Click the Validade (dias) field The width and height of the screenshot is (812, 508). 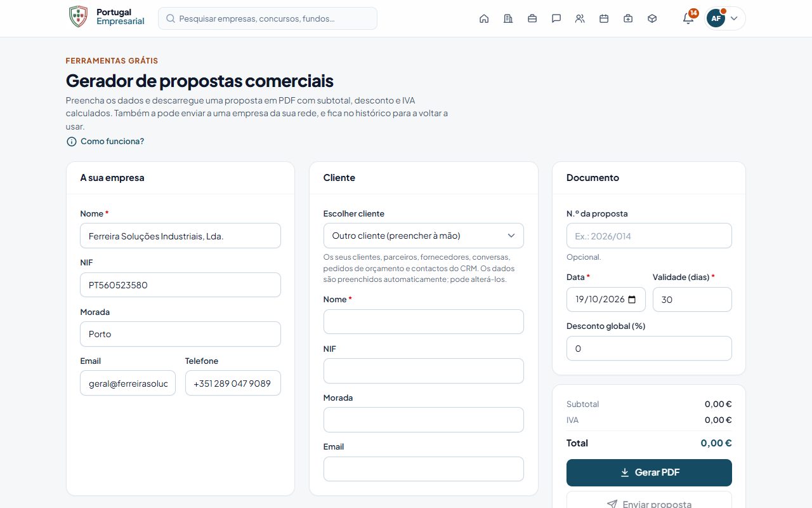[692, 300]
